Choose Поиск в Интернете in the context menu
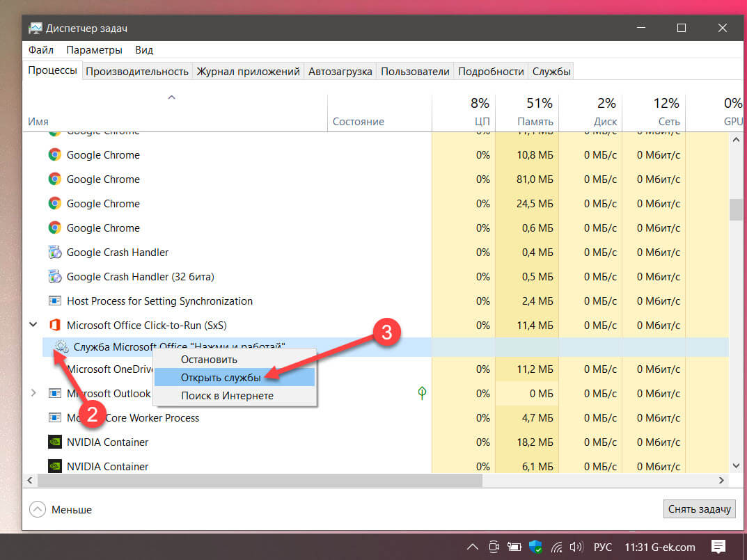Image resolution: width=747 pixels, height=560 pixels. click(235, 396)
